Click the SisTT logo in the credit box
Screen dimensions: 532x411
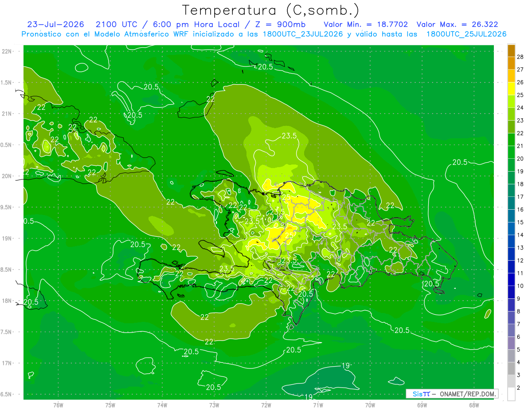421,394
